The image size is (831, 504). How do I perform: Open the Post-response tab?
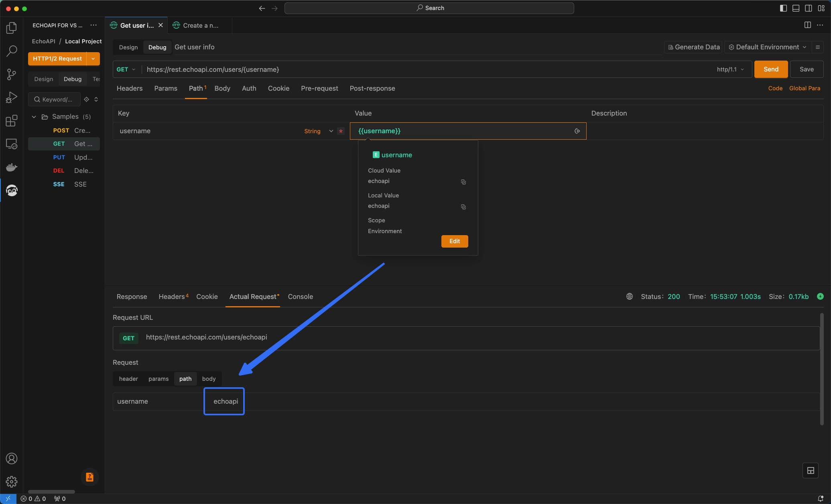tap(372, 88)
